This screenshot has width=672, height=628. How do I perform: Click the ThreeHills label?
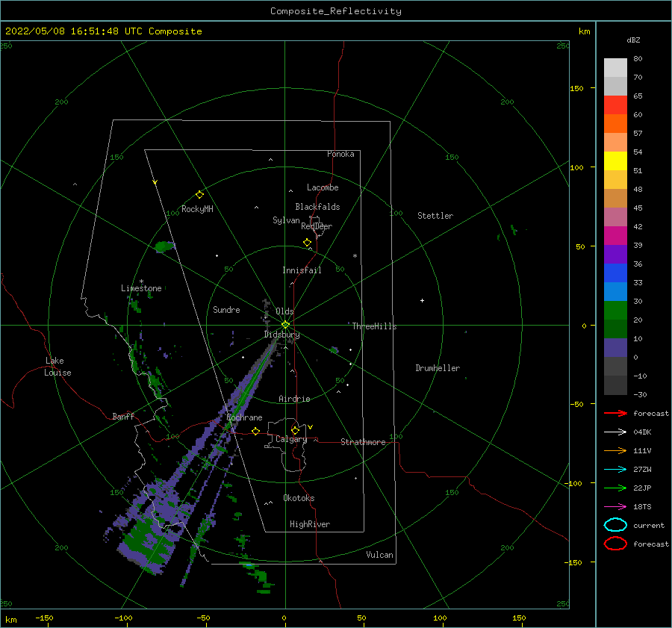(374, 326)
